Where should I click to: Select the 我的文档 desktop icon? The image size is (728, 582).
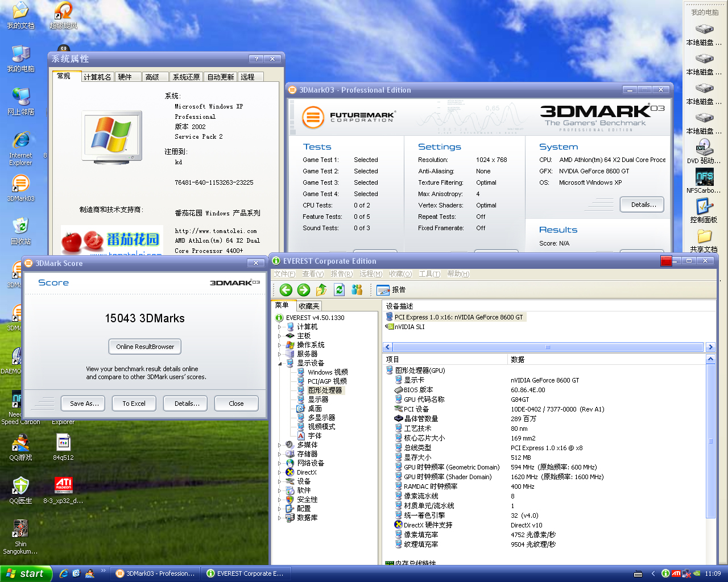(20, 15)
